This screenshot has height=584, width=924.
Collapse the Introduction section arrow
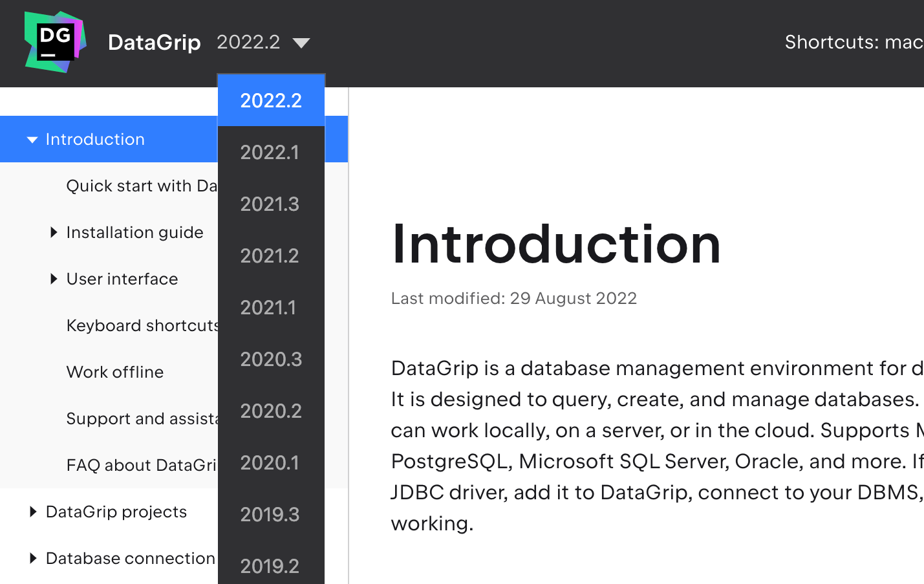pos(32,140)
